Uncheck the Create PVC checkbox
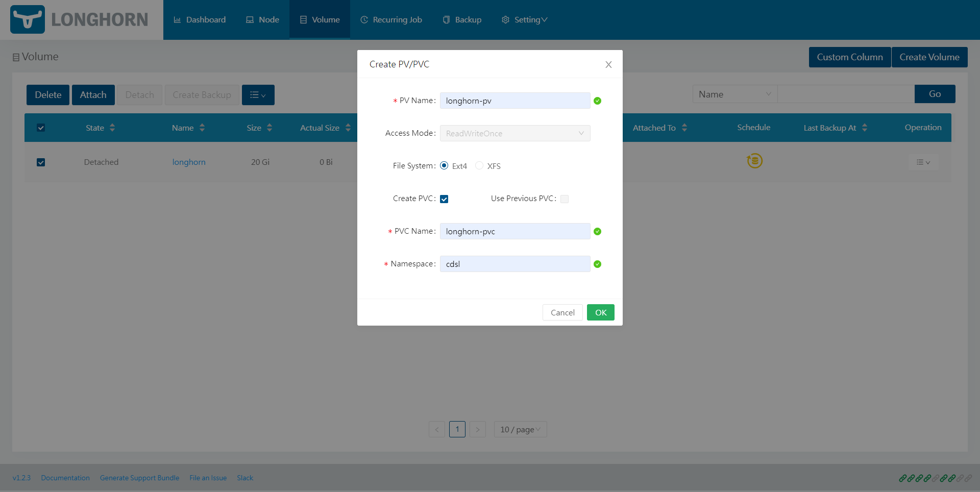The height and width of the screenshot is (492, 980). (x=444, y=199)
